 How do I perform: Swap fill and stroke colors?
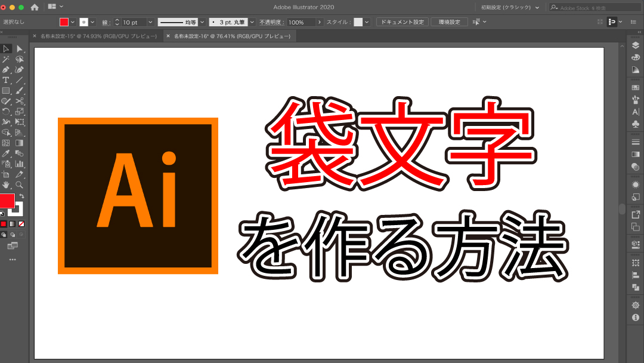coord(22,196)
